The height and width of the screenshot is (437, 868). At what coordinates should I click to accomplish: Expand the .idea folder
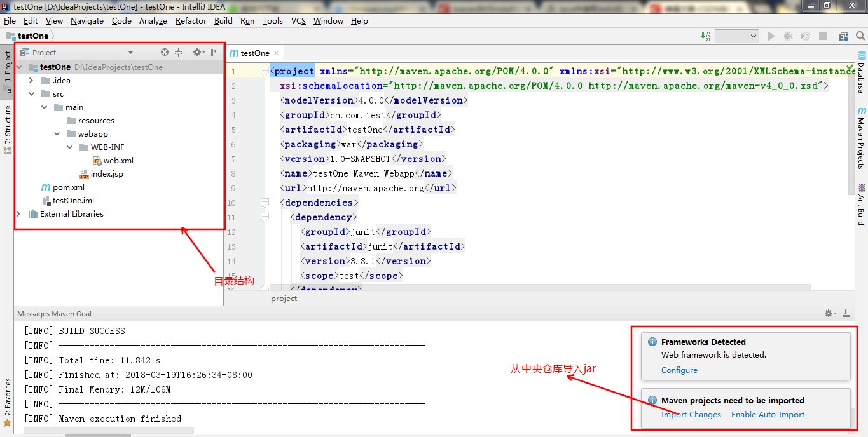pyautogui.click(x=32, y=81)
